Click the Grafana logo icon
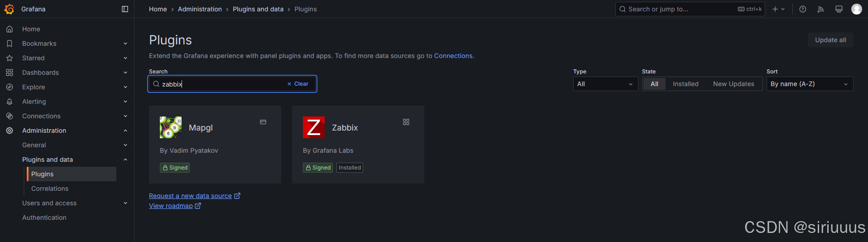868x242 pixels. pos(9,9)
